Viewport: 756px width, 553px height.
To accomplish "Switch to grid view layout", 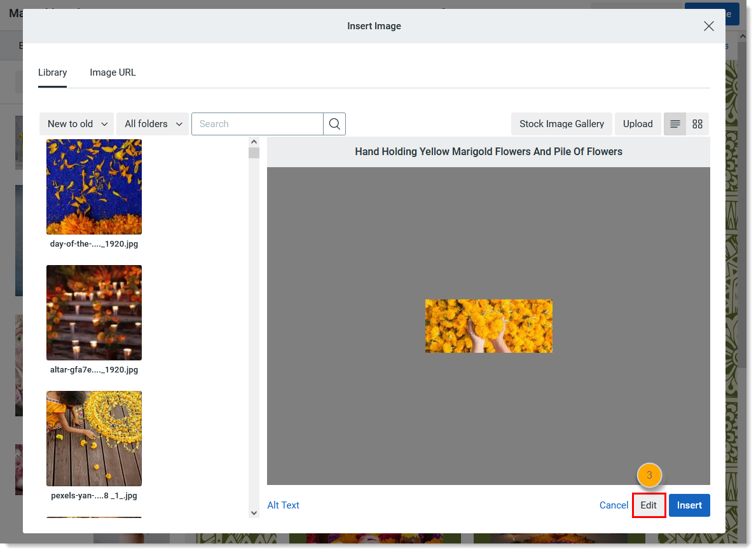I will [697, 124].
